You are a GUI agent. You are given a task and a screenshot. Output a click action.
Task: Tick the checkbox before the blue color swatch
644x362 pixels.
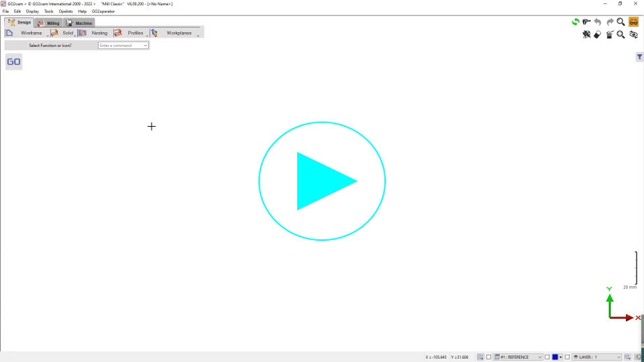[x=547, y=357]
